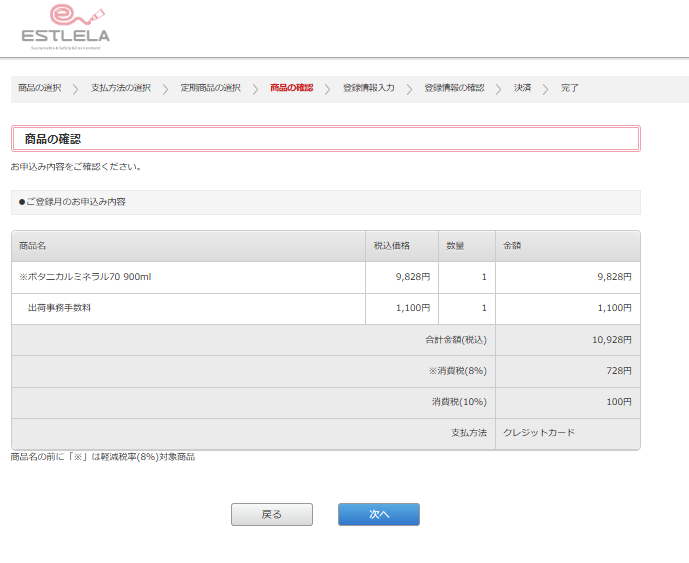Click the 税込価格 column header
Image resolution: width=689 pixels, height=563 pixels.
pyautogui.click(x=391, y=245)
